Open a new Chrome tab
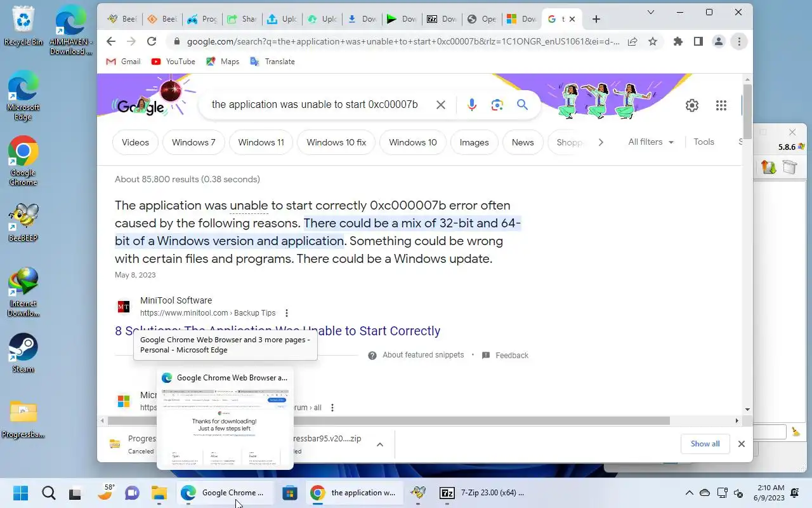The height and width of the screenshot is (508, 812). [596, 19]
